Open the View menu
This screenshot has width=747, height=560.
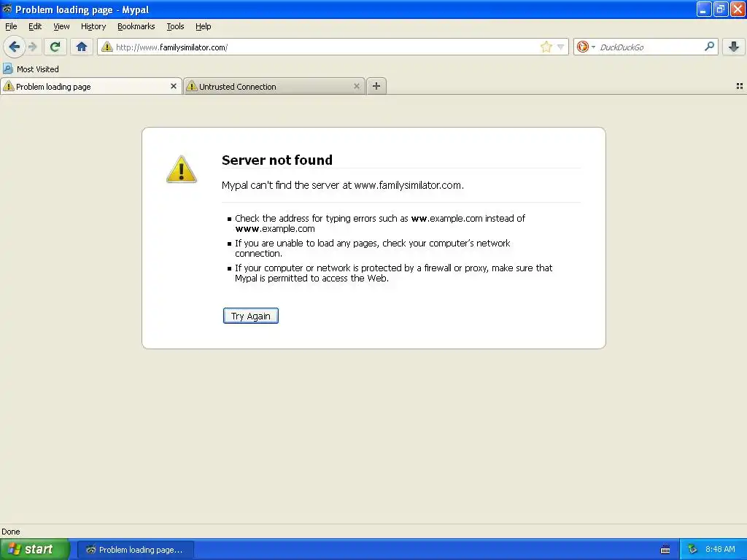[x=61, y=26]
